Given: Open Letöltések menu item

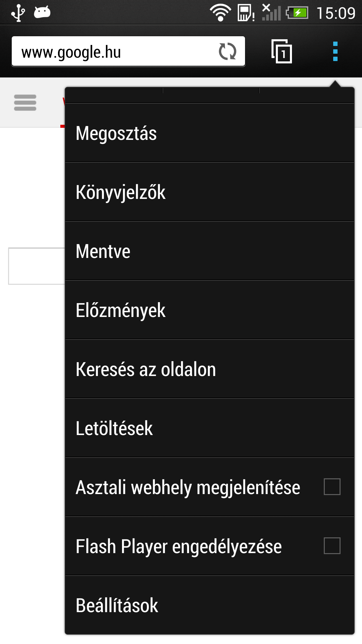Looking at the screenshot, I should [x=209, y=428].
